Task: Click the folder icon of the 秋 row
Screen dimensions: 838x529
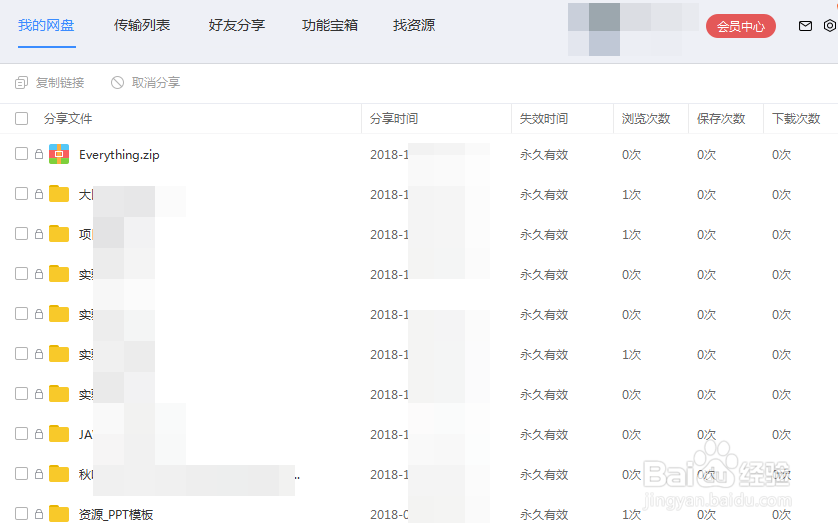Action: point(59,474)
